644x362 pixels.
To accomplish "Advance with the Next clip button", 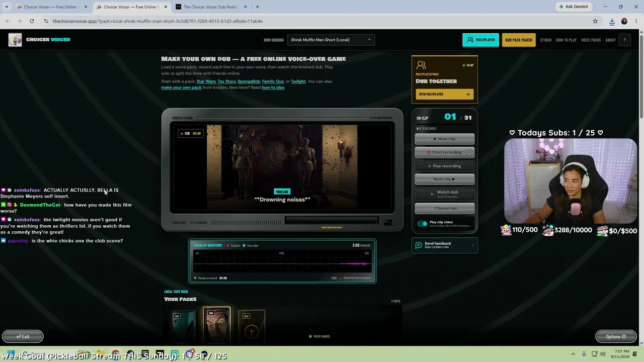I will pos(444,179).
